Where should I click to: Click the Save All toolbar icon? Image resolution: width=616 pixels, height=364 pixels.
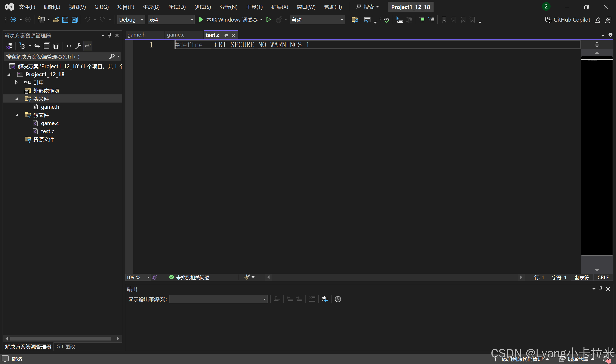click(x=75, y=20)
